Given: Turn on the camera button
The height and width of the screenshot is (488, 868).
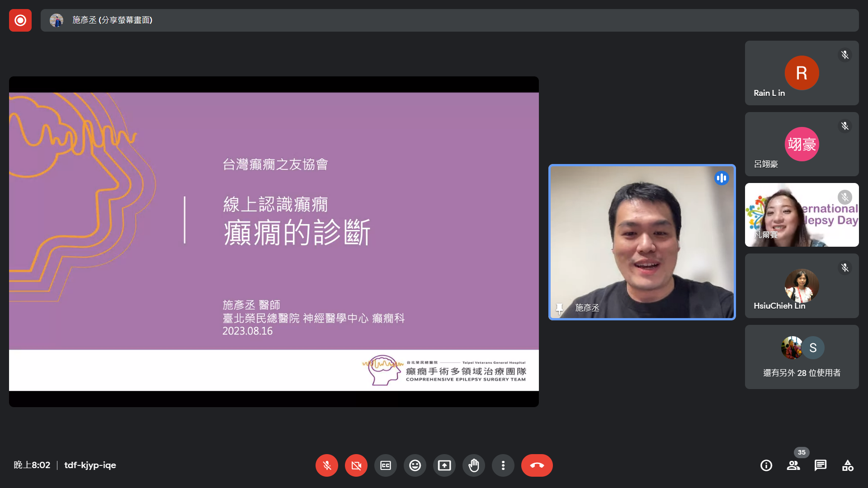Looking at the screenshot, I should tap(356, 465).
